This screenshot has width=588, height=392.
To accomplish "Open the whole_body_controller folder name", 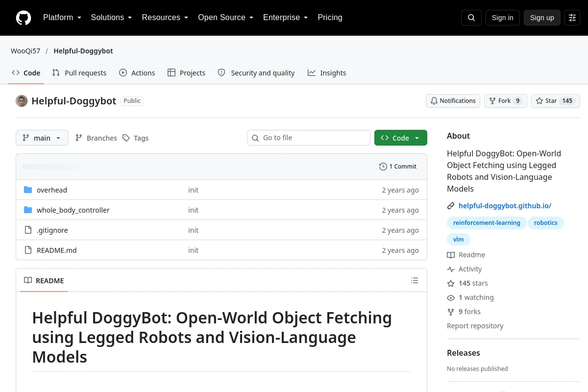I will pos(73,210).
